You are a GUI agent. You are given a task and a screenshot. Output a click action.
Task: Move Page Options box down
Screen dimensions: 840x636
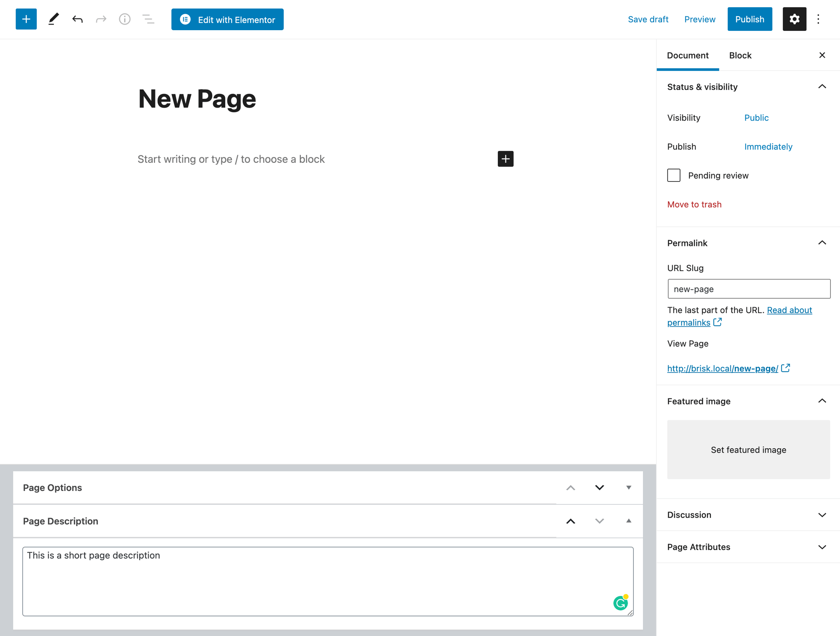point(599,487)
